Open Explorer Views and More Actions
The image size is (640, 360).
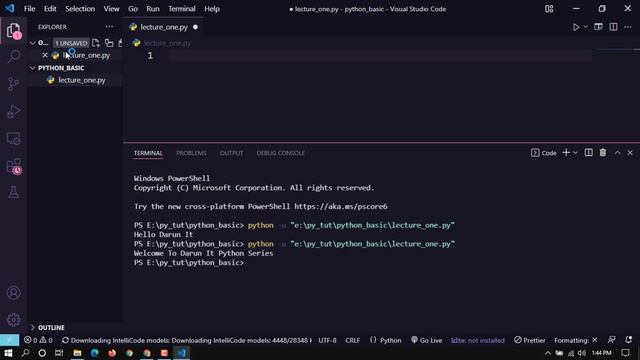[109, 27]
